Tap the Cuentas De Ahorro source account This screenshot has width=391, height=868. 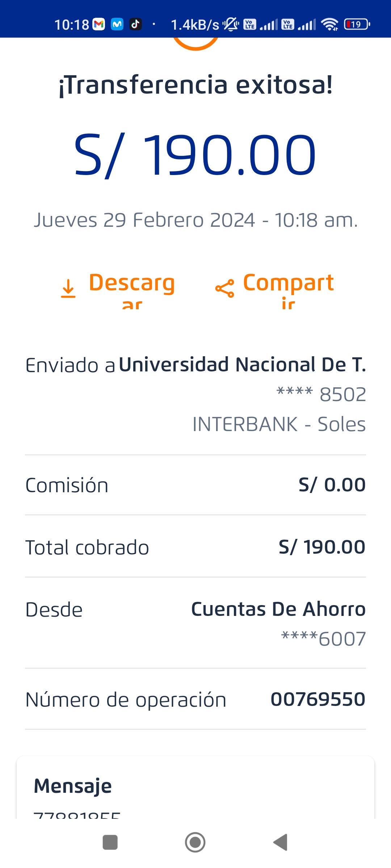coord(278,609)
